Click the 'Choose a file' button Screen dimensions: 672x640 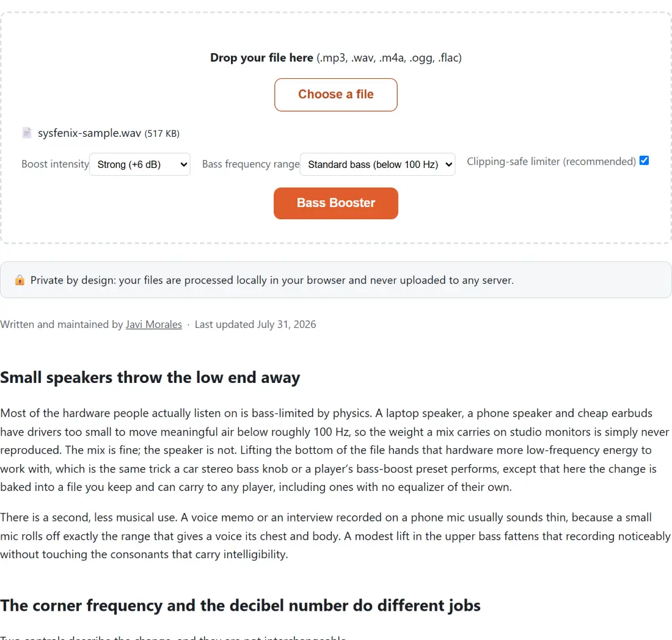pos(336,95)
